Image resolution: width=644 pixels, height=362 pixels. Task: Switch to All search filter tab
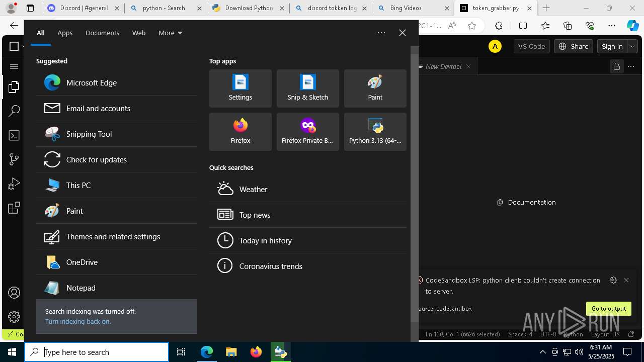click(x=41, y=33)
